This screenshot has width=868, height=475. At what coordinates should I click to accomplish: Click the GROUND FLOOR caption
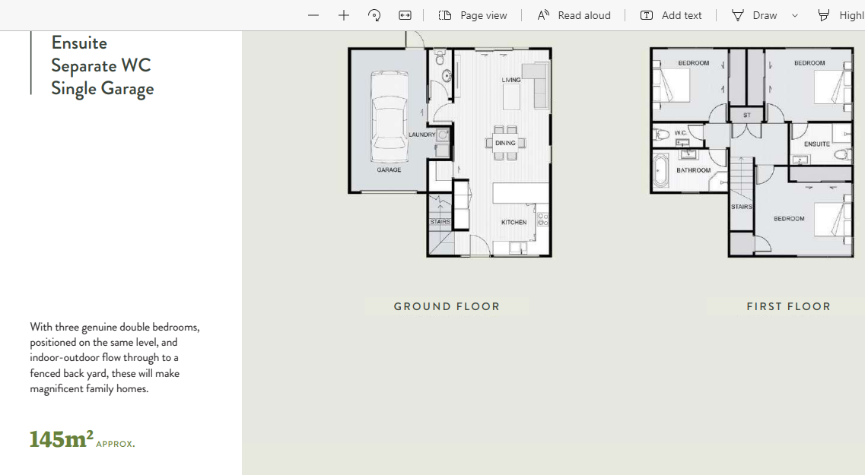(447, 306)
